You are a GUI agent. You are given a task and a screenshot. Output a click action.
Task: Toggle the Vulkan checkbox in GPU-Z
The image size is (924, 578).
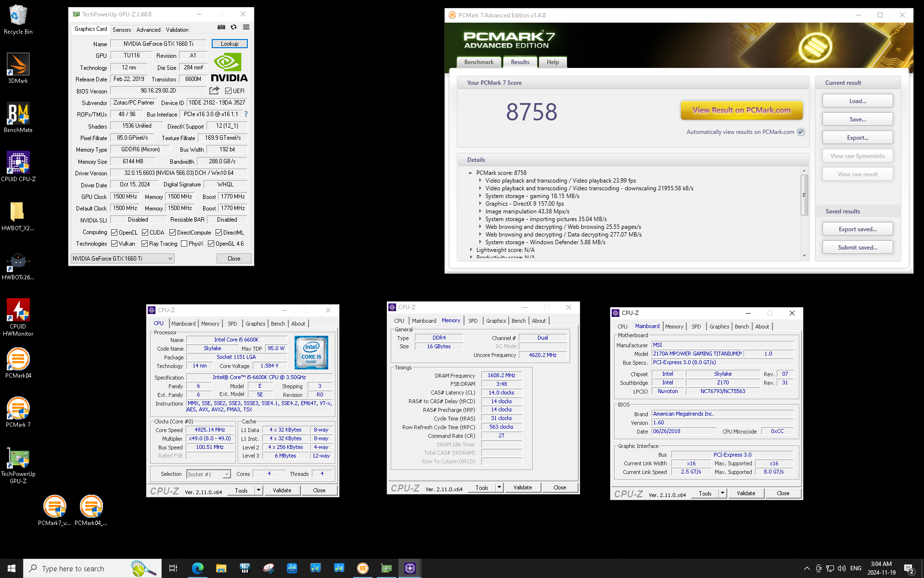click(115, 244)
